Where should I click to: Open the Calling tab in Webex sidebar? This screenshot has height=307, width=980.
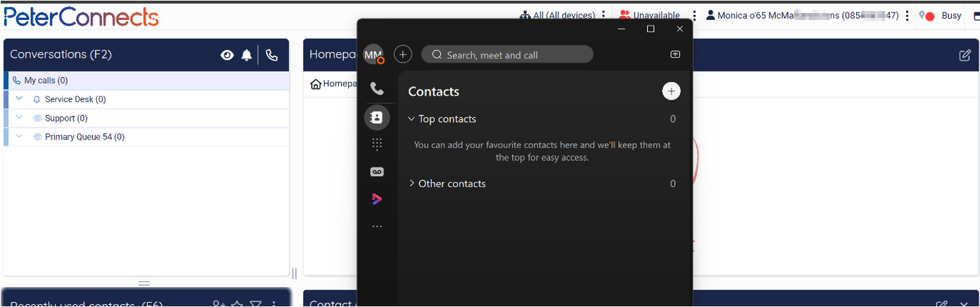click(x=377, y=88)
